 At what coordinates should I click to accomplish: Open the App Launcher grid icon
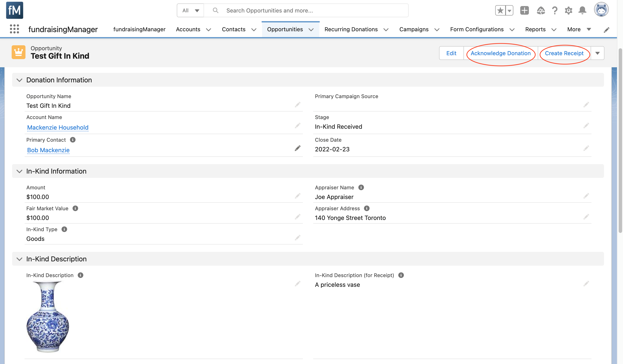[x=14, y=29]
